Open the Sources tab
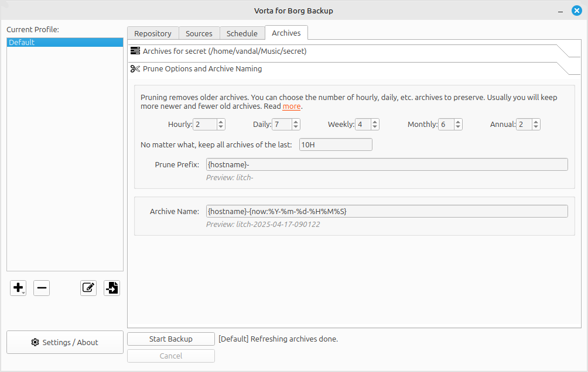 pos(199,33)
